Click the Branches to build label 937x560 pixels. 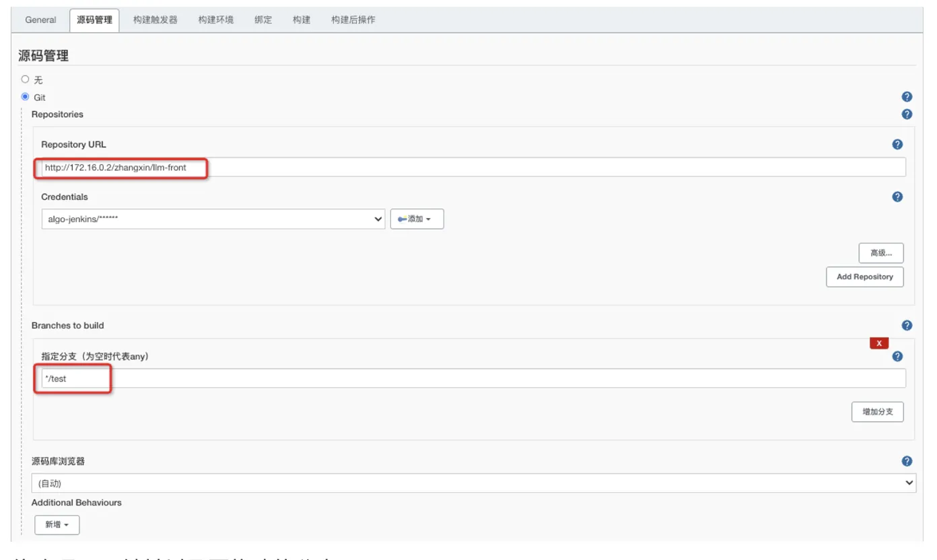tap(67, 325)
